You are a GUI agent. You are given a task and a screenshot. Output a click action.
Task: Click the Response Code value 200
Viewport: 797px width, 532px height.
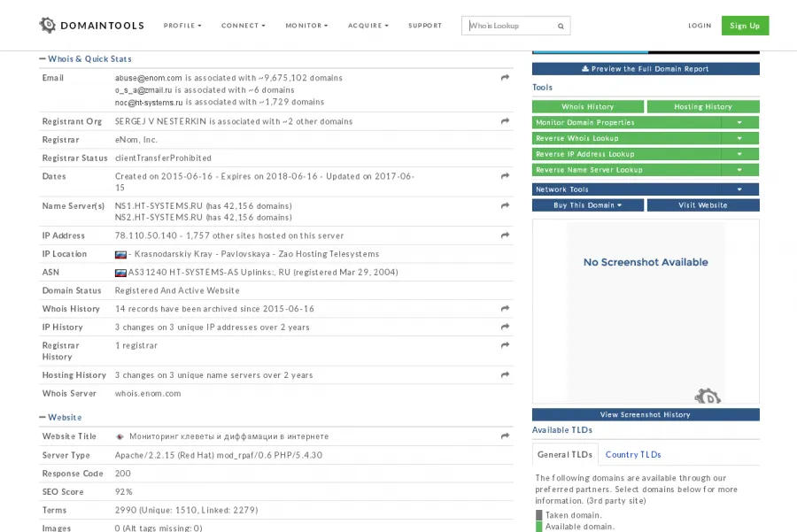[x=122, y=474]
